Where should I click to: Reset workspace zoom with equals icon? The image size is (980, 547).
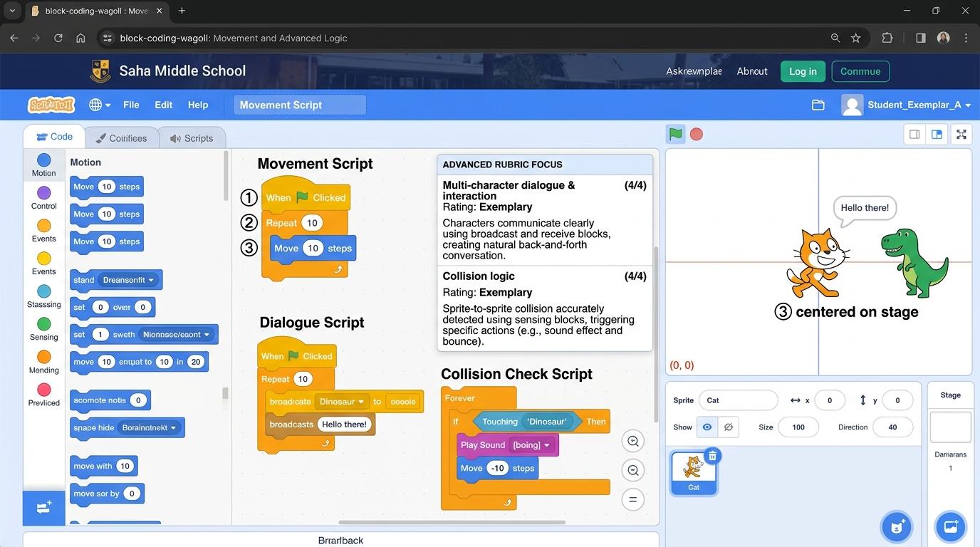pyautogui.click(x=632, y=499)
